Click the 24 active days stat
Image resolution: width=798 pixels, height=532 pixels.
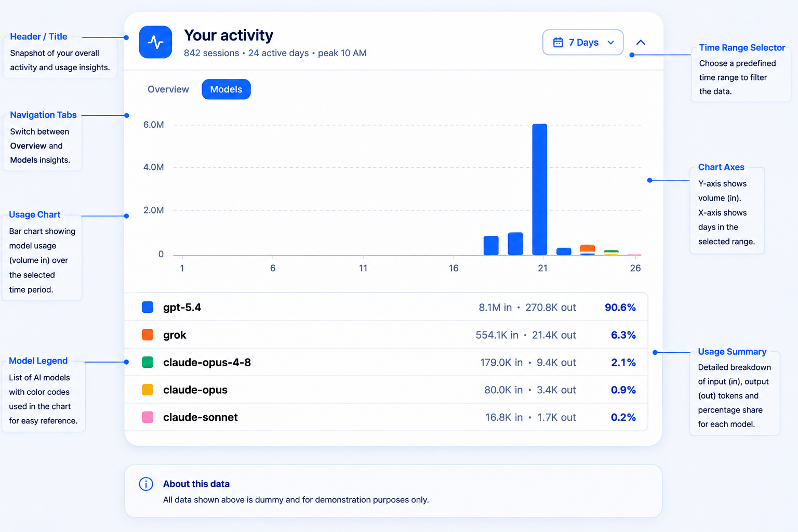278,53
